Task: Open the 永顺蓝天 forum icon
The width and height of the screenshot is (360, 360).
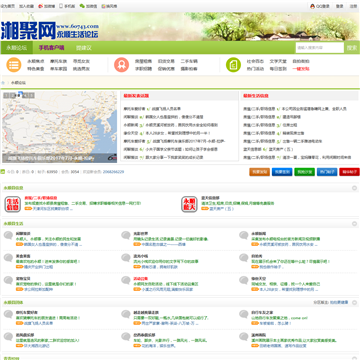Action: click(189, 204)
